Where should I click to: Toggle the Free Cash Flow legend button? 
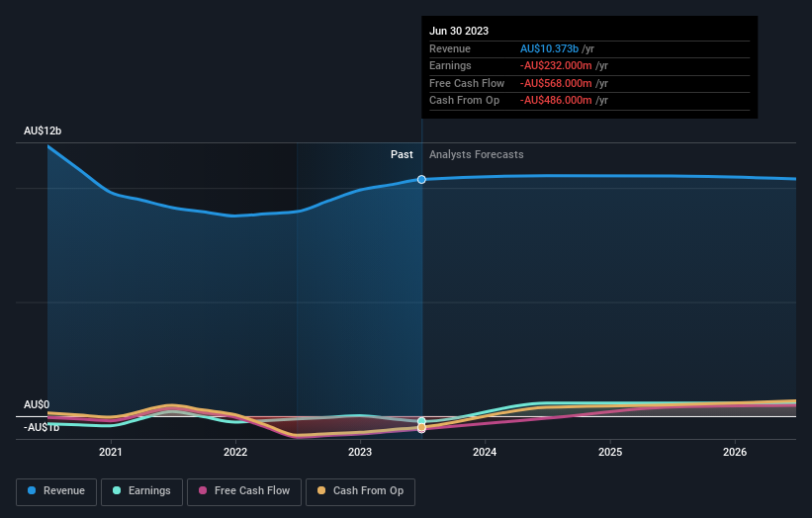[244, 491]
